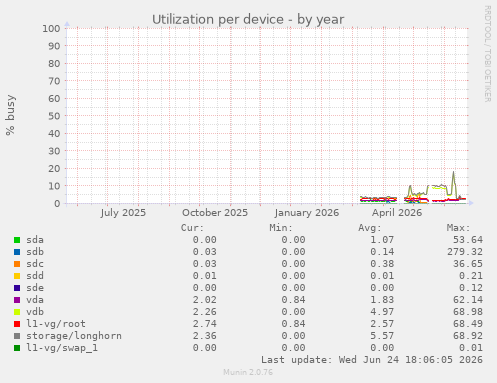Select the sdb legend label

(x=35, y=252)
